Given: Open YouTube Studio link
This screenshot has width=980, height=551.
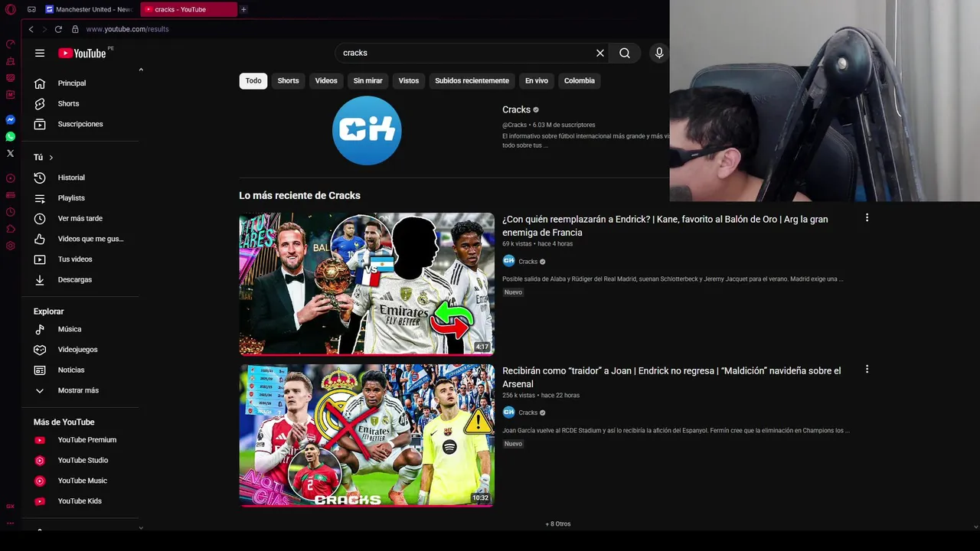Looking at the screenshot, I should tap(81, 460).
